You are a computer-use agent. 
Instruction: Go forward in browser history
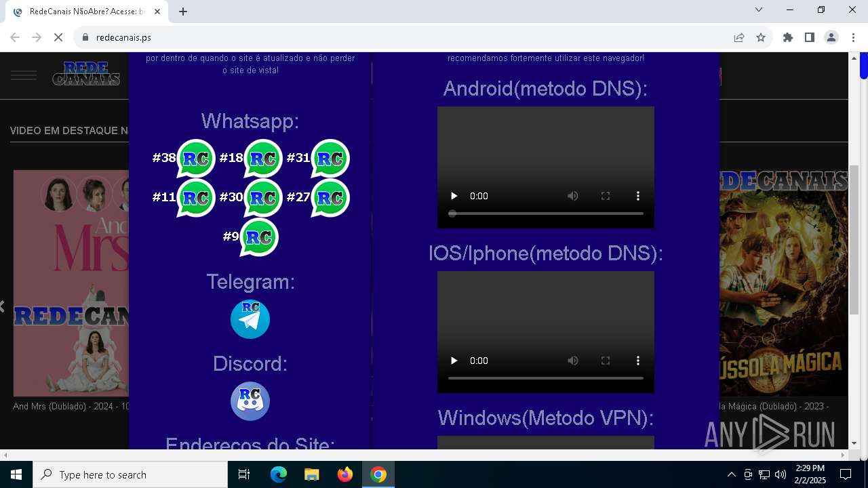point(37,38)
